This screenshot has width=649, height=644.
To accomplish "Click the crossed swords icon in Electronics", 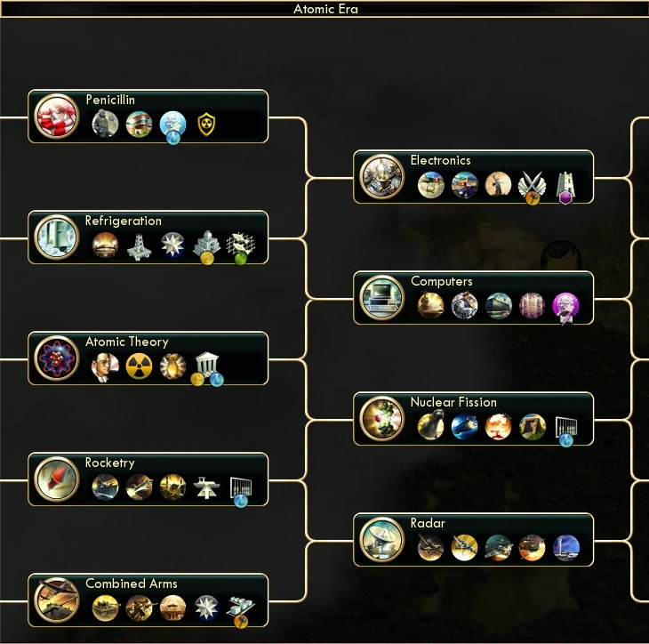I will (532, 187).
